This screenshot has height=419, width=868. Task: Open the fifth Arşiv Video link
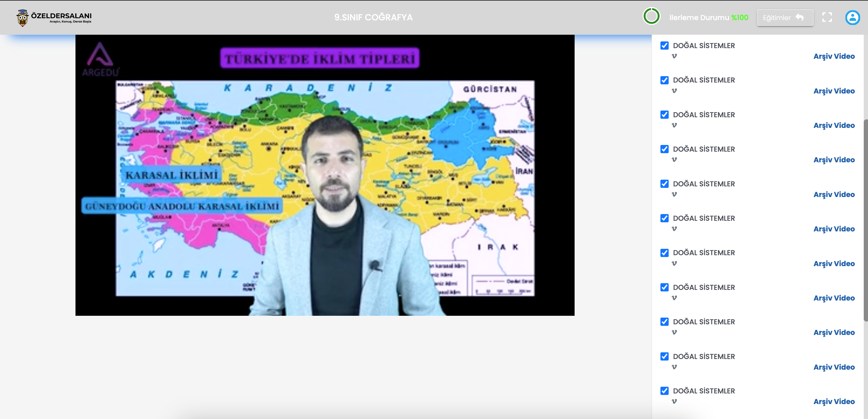tap(834, 194)
